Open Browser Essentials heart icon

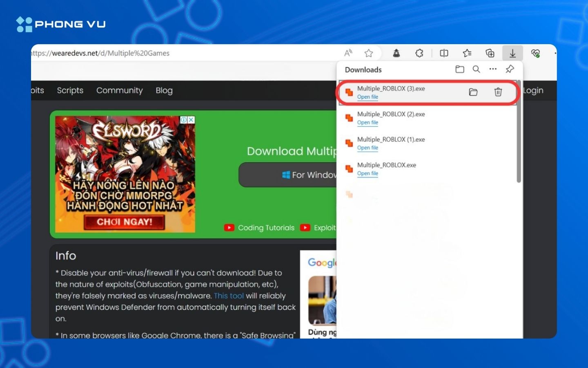536,53
